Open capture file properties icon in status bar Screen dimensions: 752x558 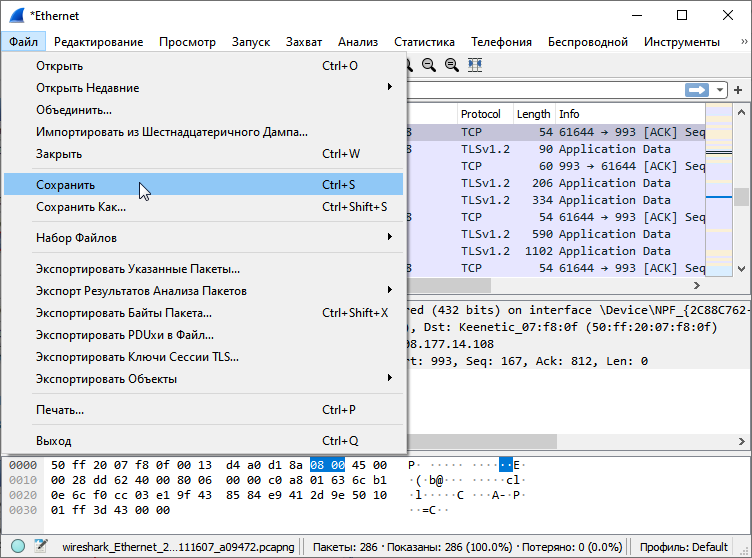pyautogui.click(x=41, y=547)
